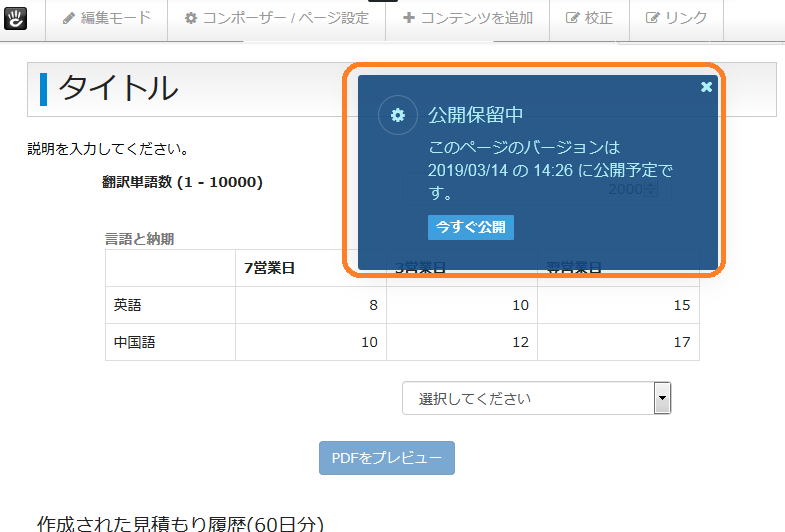Close the 公開保留中 notification popup

point(706,87)
